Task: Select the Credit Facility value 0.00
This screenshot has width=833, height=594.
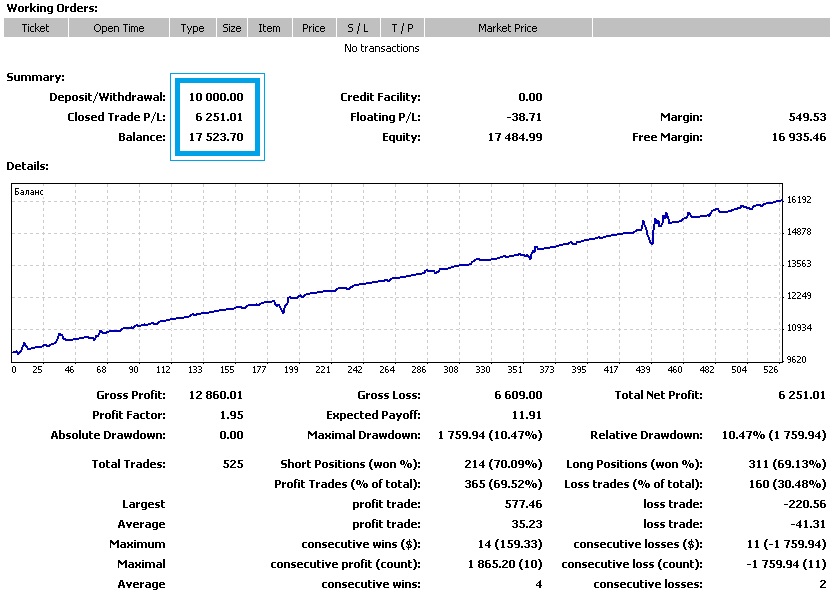Action: point(530,97)
